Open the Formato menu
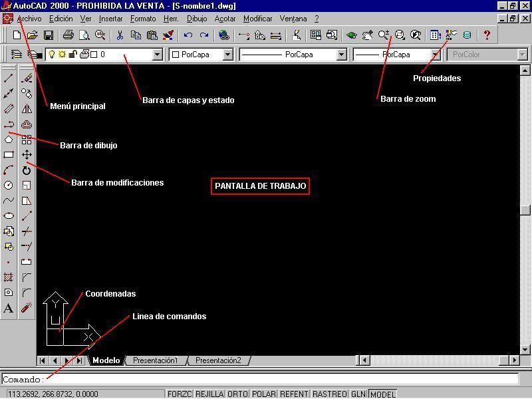Viewport: 532px width, 399px height. (x=143, y=19)
